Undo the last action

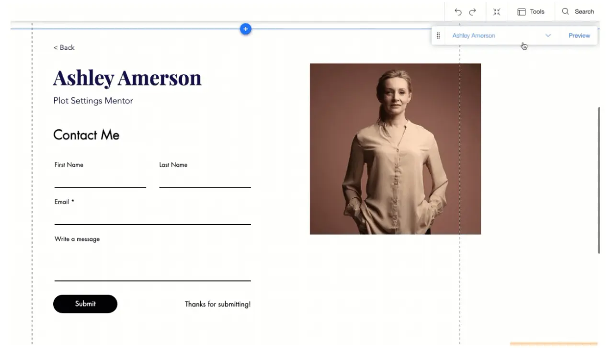457,11
